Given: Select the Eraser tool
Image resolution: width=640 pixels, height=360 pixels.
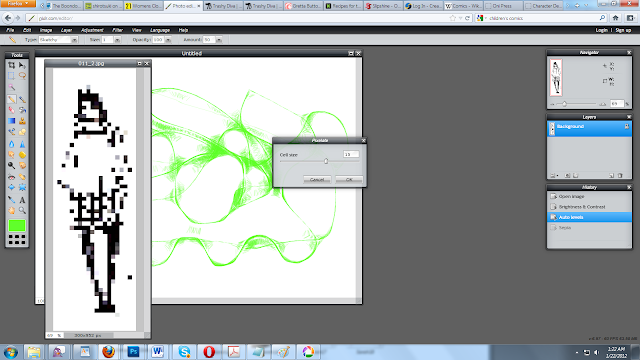Looking at the screenshot, I should (x=11, y=110).
